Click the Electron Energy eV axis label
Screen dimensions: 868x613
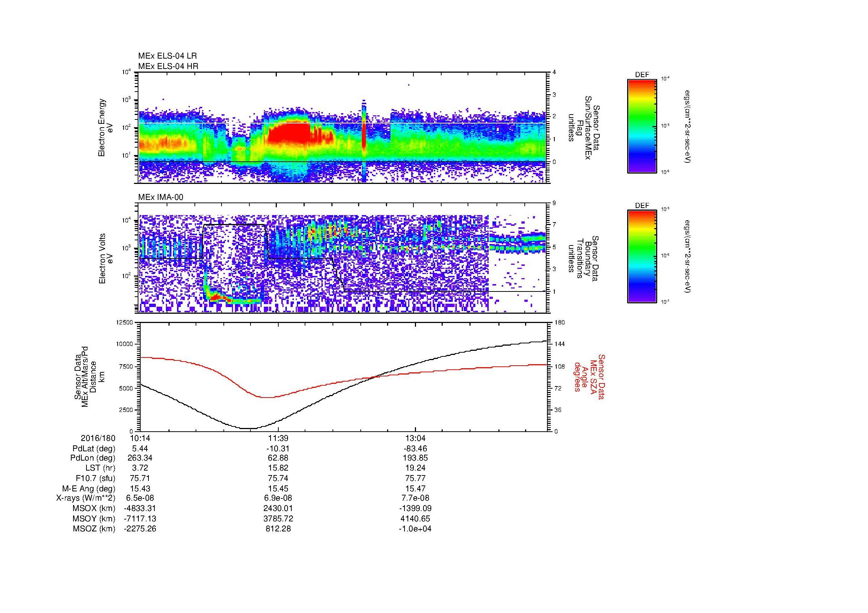(x=105, y=128)
